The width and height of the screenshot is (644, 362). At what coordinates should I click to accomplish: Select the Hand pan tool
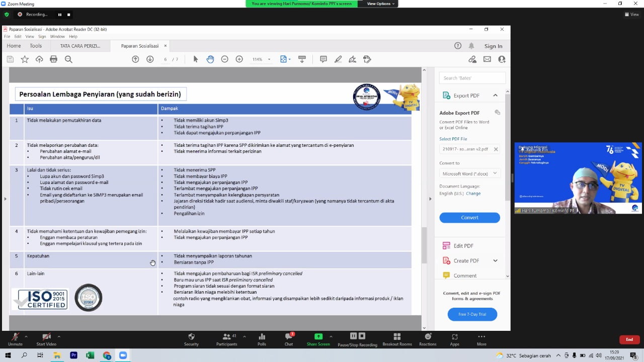tap(210, 59)
